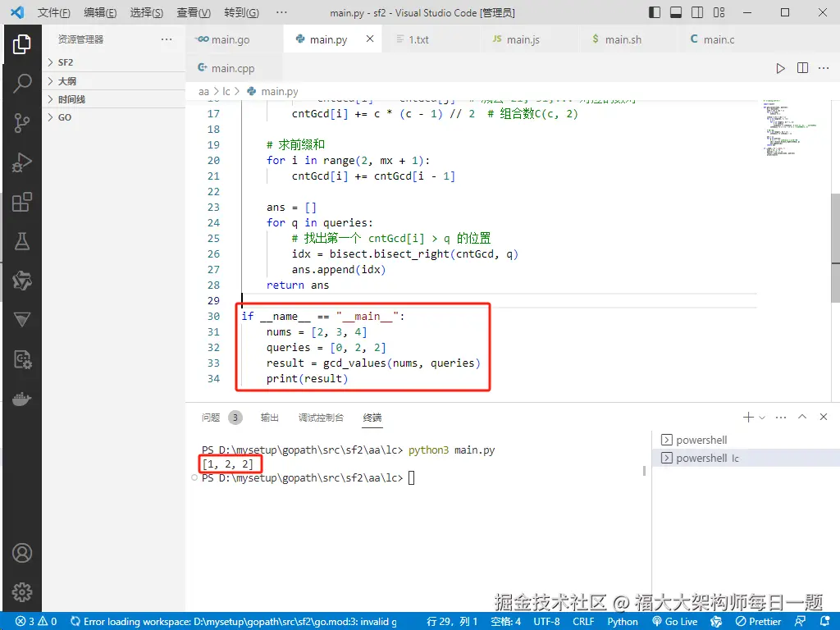The height and width of the screenshot is (630, 840).
Task: Close the main.py editor tab
Action: (370, 39)
